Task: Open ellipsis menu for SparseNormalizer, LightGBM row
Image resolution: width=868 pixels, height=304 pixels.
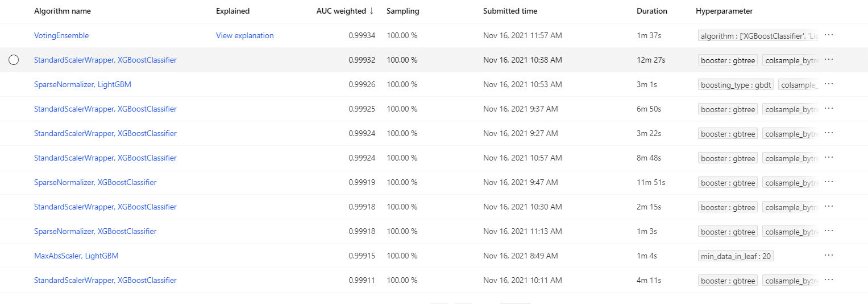Action: (x=829, y=84)
